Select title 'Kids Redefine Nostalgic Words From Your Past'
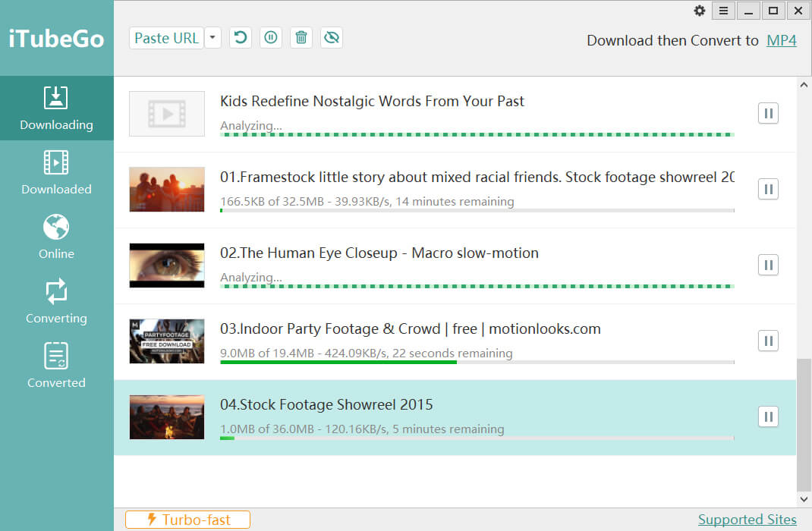This screenshot has width=812, height=531. pos(372,101)
